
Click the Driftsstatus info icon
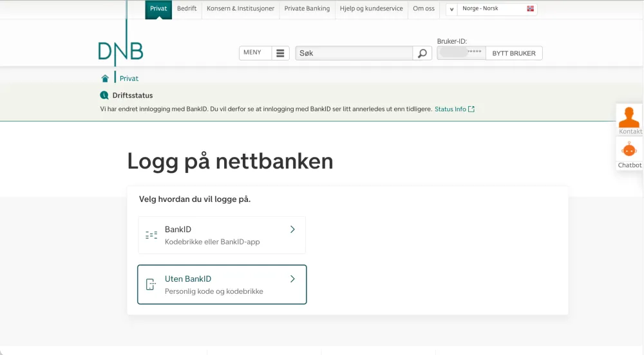[104, 95]
